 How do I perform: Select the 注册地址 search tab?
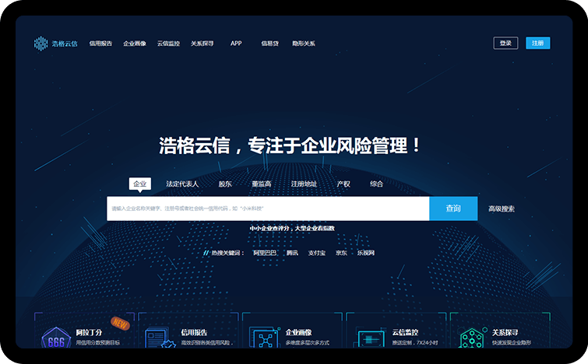pyautogui.click(x=304, y=184)
